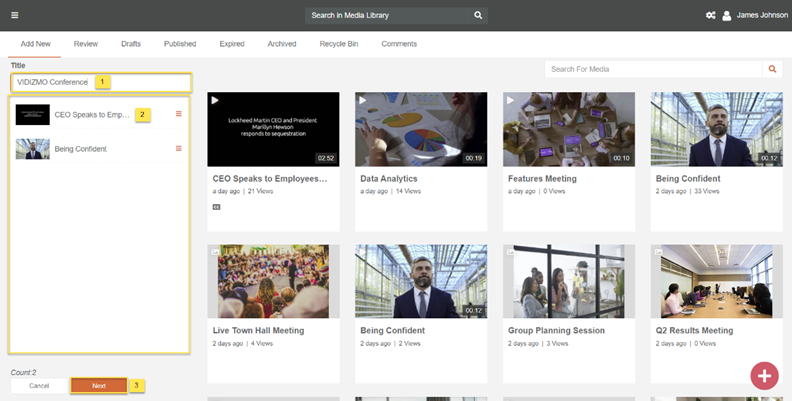This screenshot has width=792, height=401.
Task: Select the Data Analytics video thumbnail
Action: [421, 129]
